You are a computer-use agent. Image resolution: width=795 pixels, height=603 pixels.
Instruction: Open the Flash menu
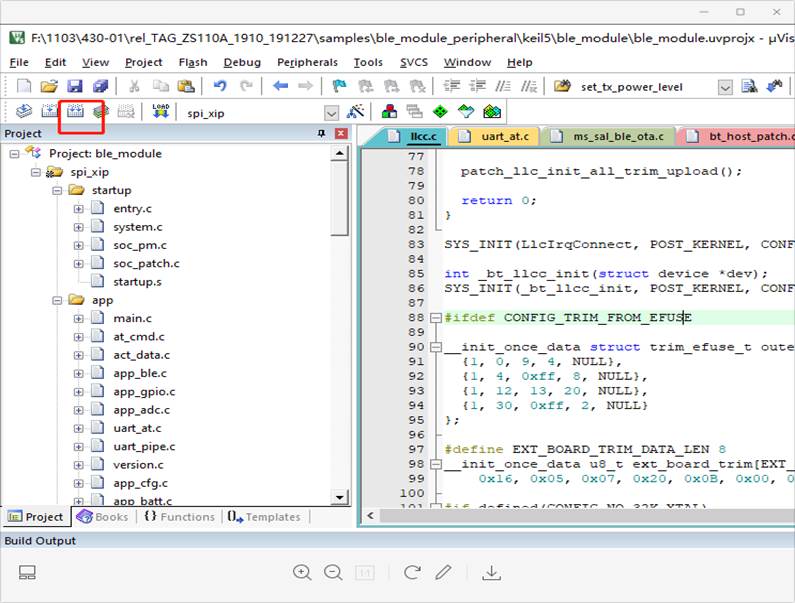(x=193, y=62)
